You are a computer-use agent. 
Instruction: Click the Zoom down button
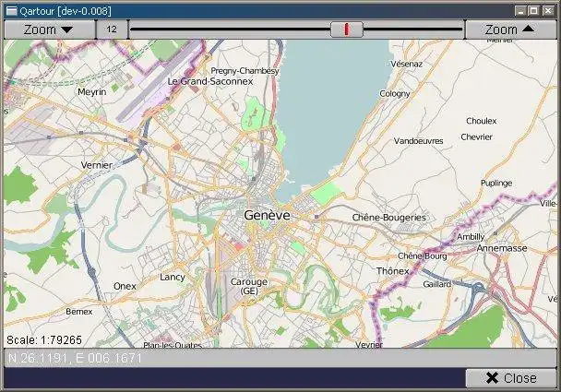[50, 30]
